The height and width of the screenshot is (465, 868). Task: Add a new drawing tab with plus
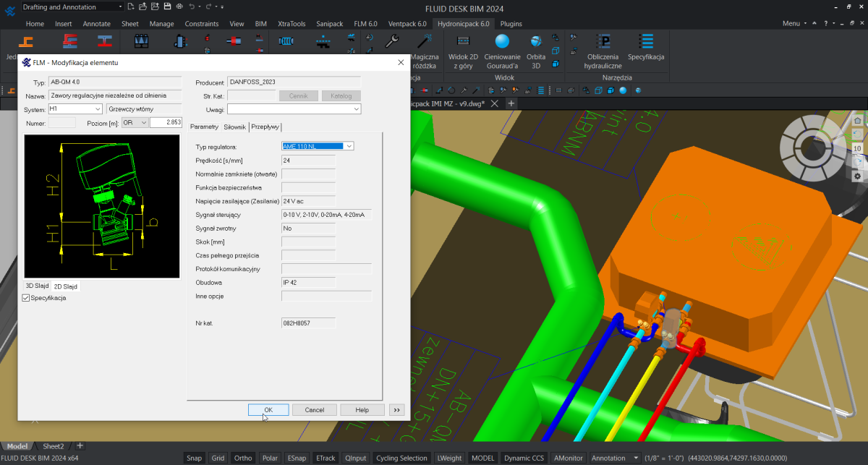point(511,103)
